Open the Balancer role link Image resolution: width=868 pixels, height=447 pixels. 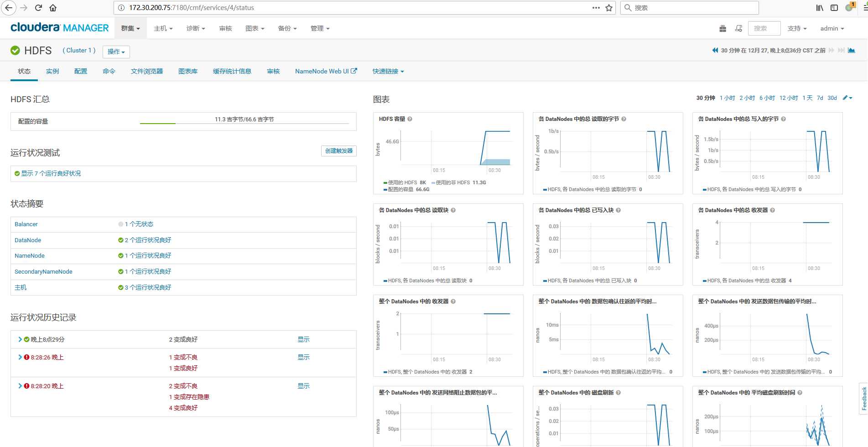coord(26,224)
